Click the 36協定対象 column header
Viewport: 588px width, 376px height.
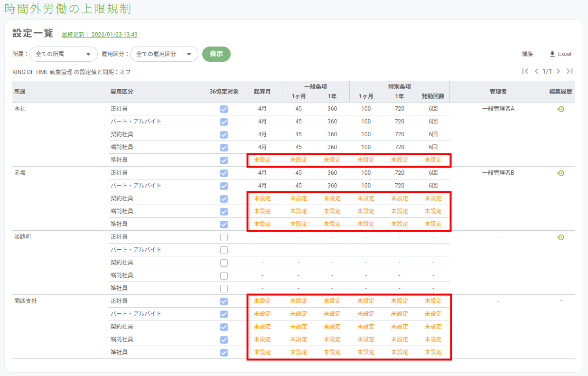224,92
